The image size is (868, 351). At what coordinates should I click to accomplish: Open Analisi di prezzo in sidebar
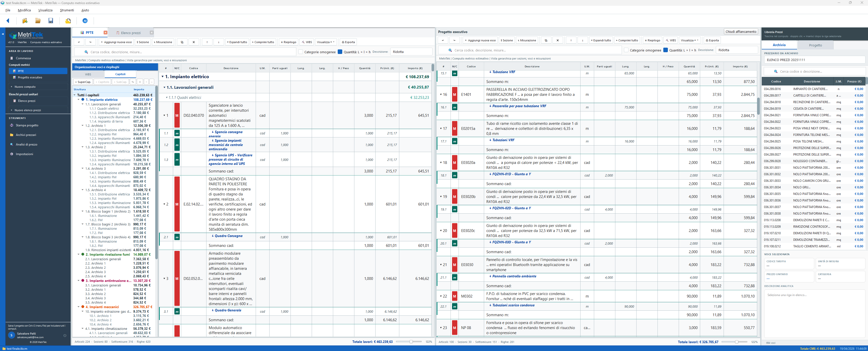click(26, 144)
